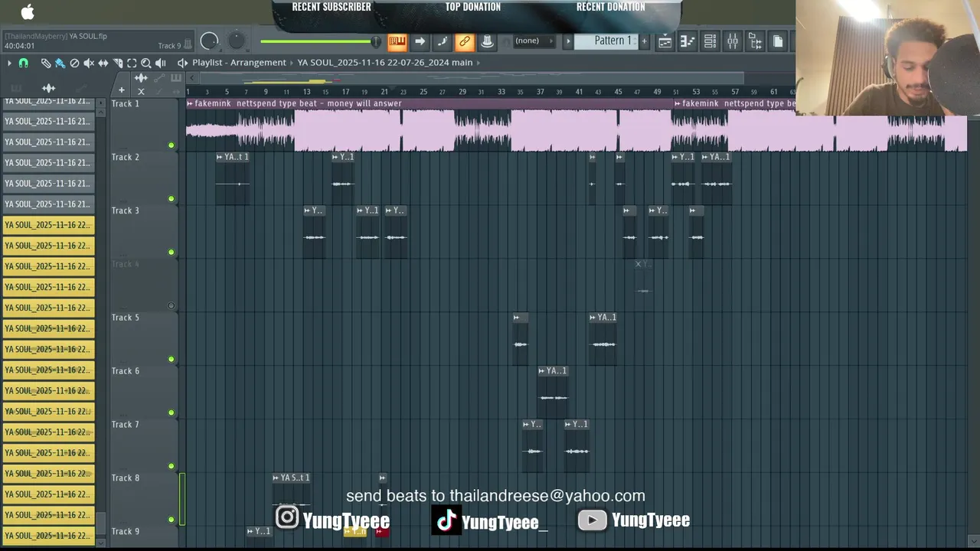Select the Select marquee tool

coord(132,63)
